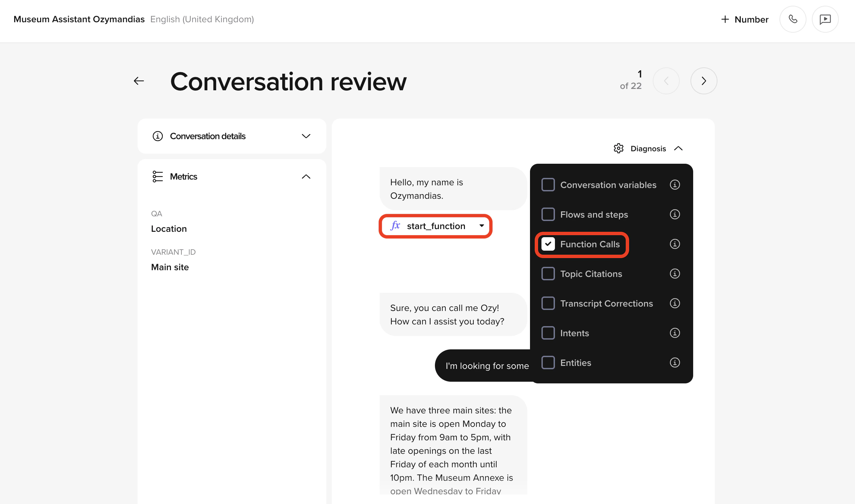
Task: Click the info icon next to Transcript Corrections
Action: pyautogui.click(x=675, y=303)
